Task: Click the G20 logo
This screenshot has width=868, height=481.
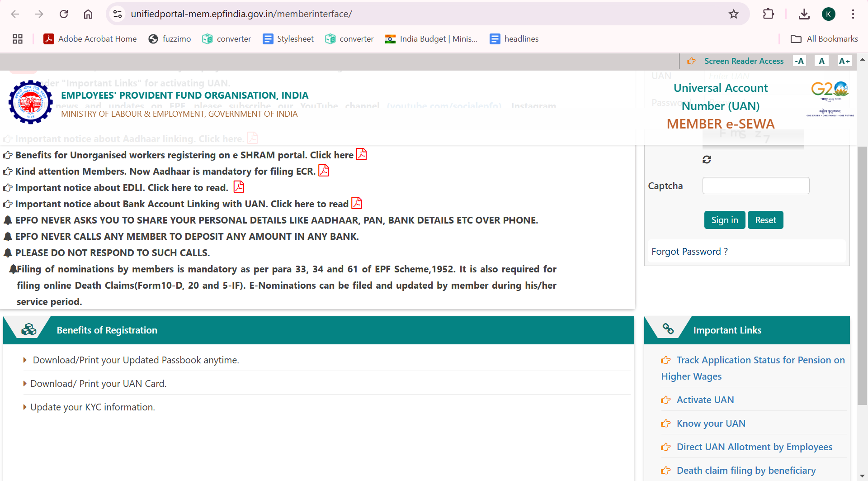Action: tap(830, 89)
